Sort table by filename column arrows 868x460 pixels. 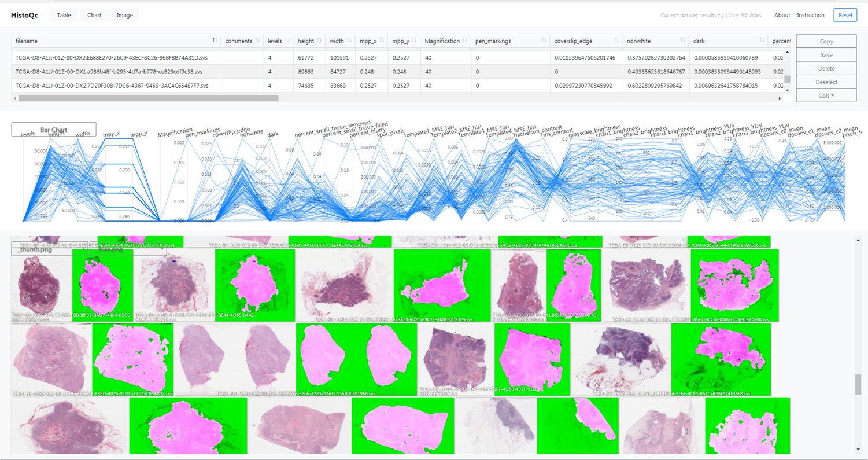point(215,41)
